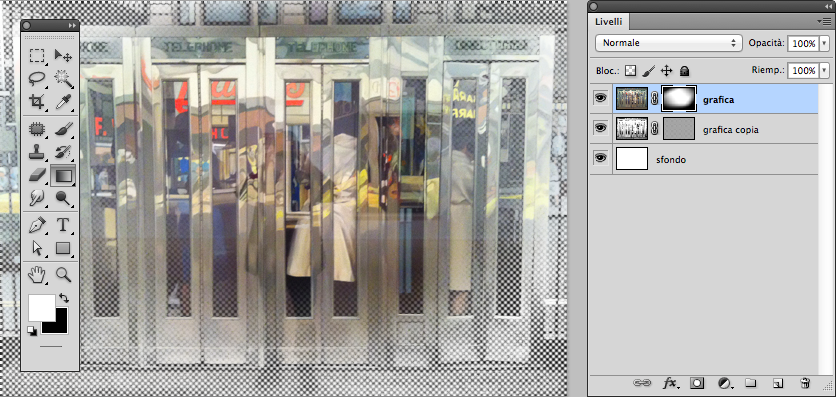
Task: Select the grafica layer mask thumbnail
Action: (679, 99)
